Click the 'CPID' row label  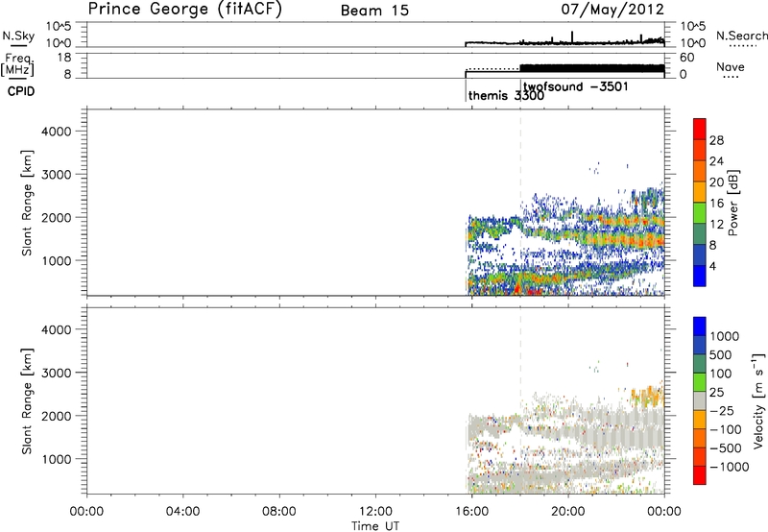point(21,91)
